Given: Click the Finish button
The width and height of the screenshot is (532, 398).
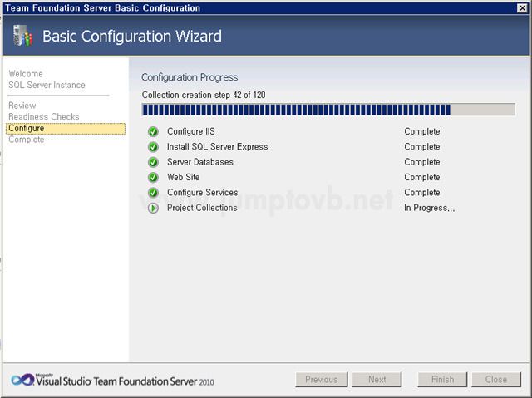Looking at the screenshot, I should coord(442,380).
